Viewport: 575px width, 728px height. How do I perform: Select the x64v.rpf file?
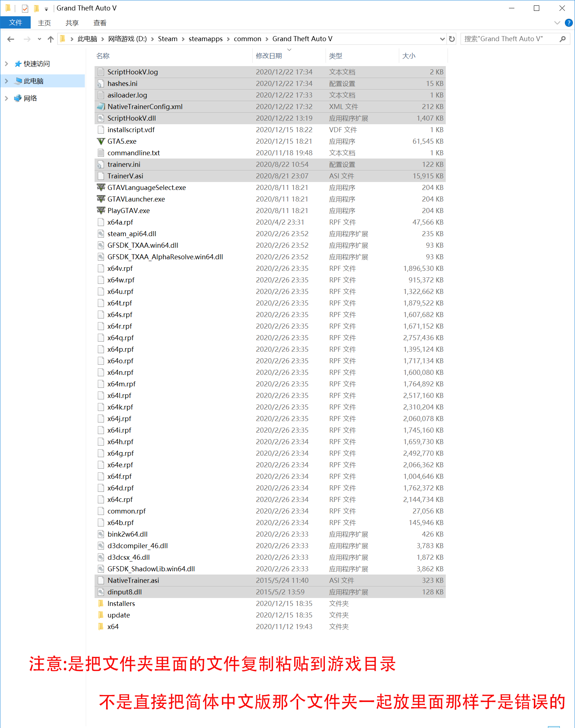click(x=270, y=268)
